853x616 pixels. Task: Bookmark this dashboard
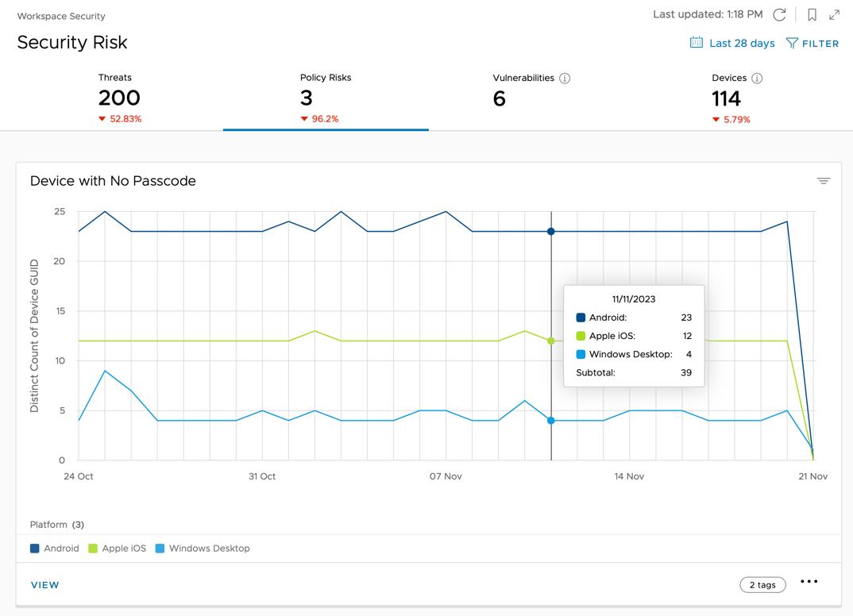(x=812, y=14)
